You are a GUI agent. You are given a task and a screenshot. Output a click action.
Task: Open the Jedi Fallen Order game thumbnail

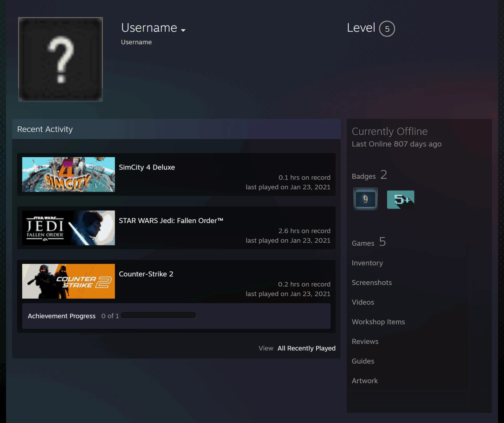tap(69, 228)
